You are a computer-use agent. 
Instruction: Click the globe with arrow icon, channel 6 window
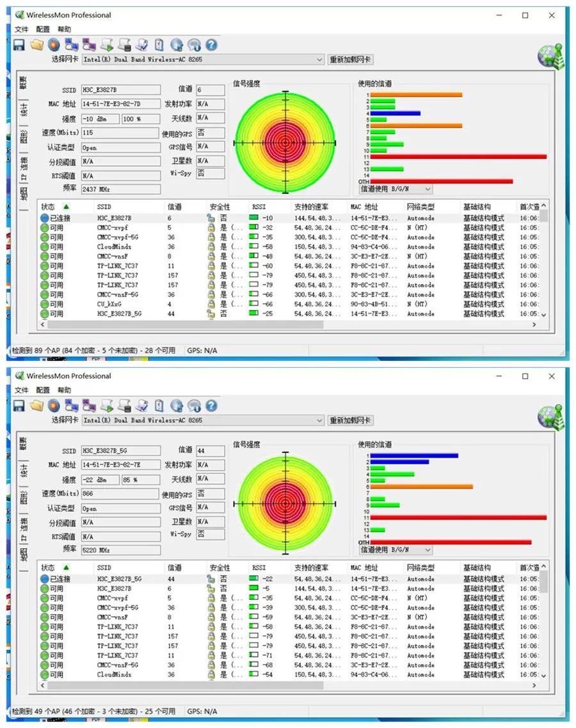(x=177, y=45)
